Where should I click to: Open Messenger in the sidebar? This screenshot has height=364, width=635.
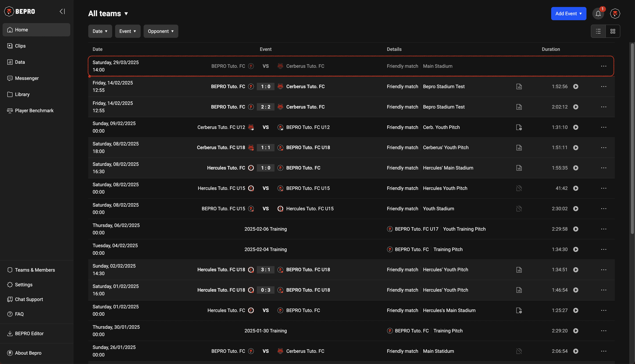36,78
